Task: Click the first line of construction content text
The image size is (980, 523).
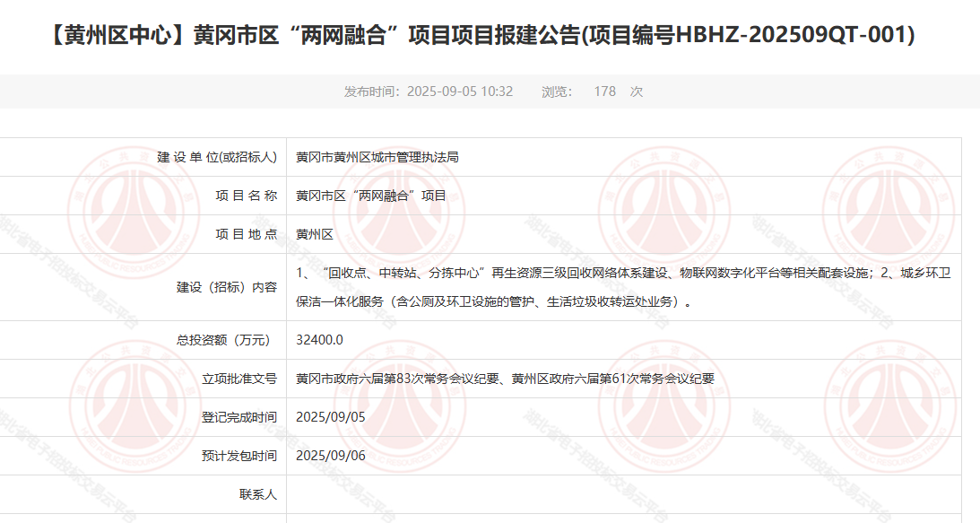Action: click(622, 273)
